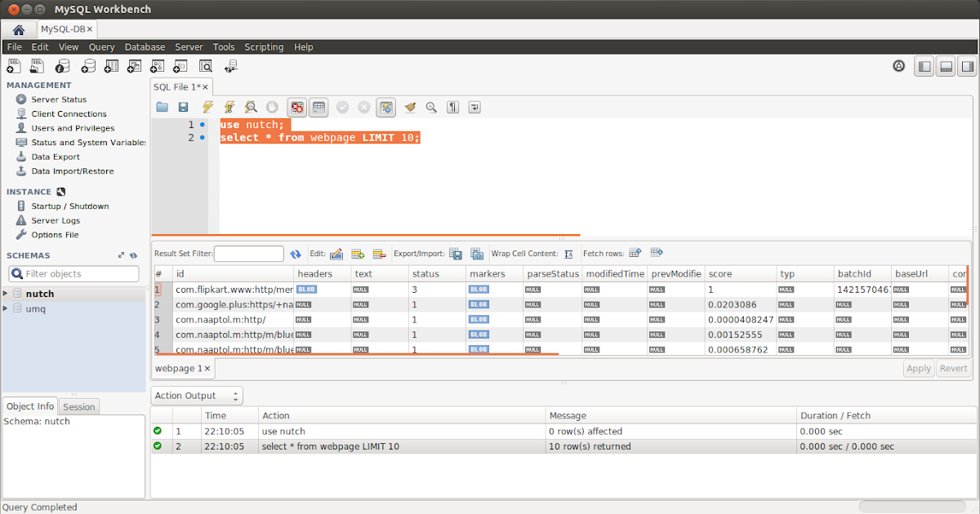Fetch next frame of rows icon

(x=635, y=253)
